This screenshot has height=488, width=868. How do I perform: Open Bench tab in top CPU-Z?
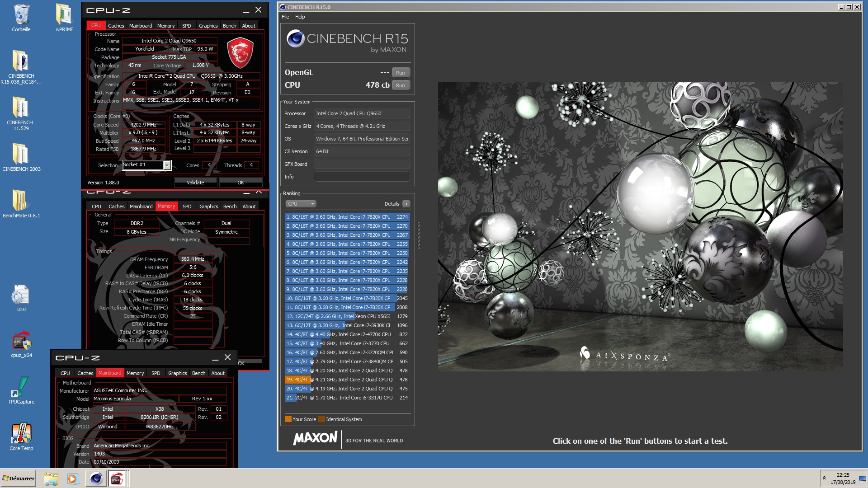click(x=230, y=26)
